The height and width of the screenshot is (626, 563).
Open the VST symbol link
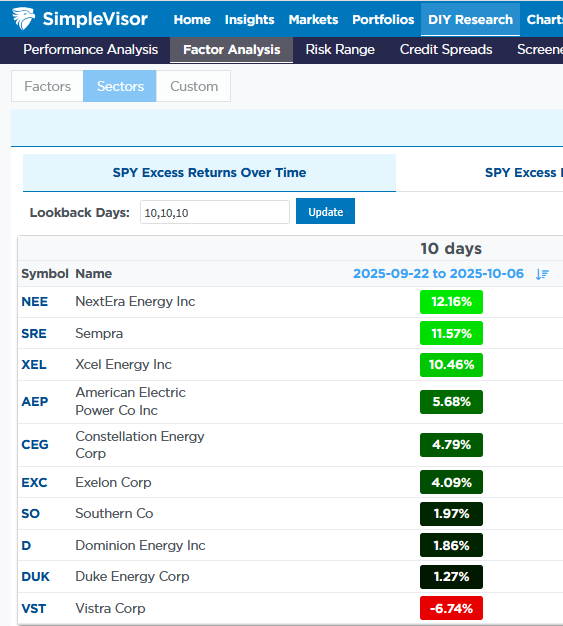point(34,609)
